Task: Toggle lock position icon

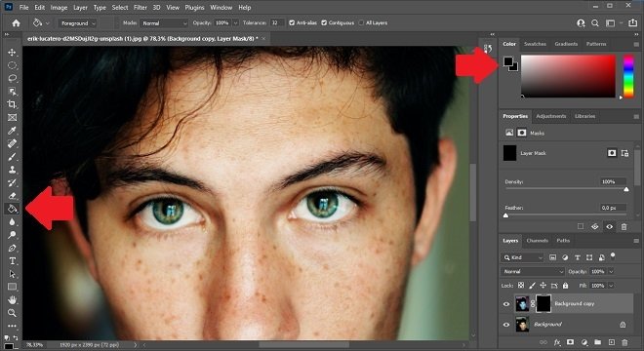Action: click(x=543, y=286)
